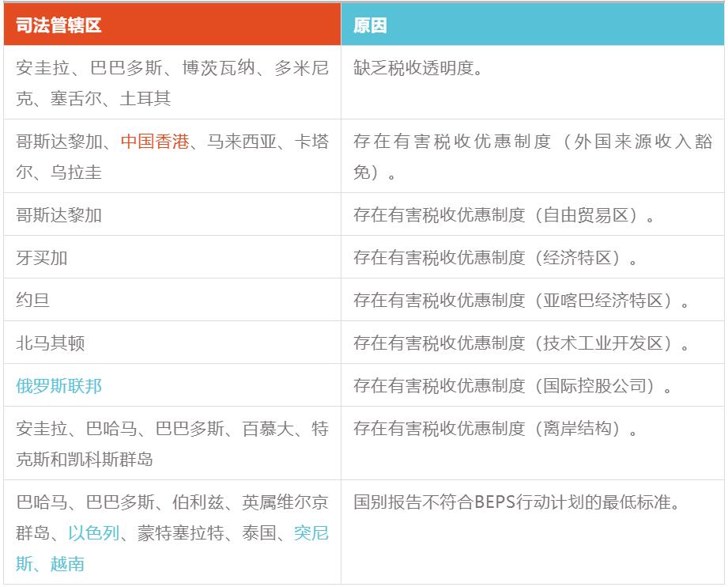Viewport: 728px width, 587px height.
Task: Open the orange 中国香港 link
Action: [x=155, y=142]
